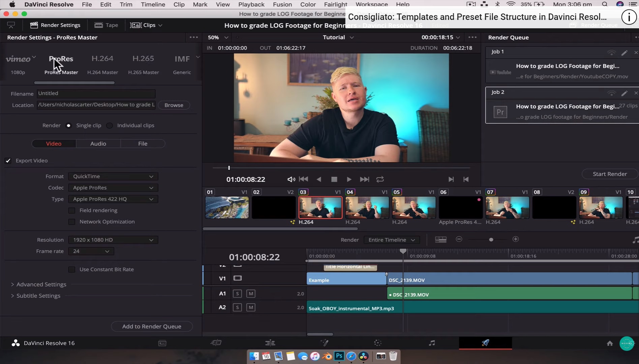Click Browse for file location
The image size is (639, 364).
pos(174,105)
